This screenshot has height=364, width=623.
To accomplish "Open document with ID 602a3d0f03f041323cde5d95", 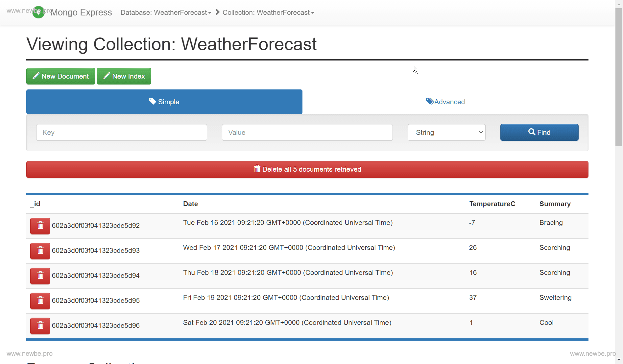I will pyautogui.click(x=96, y=301).
